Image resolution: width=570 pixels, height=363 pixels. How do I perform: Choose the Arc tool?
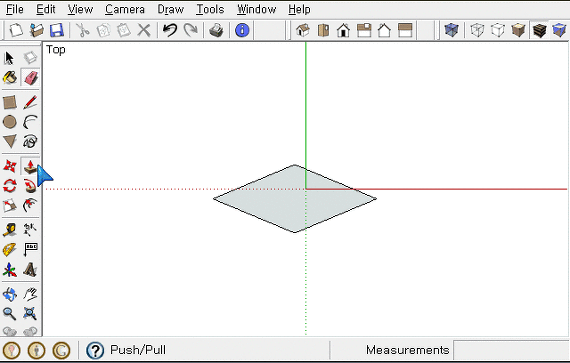pyautogui.click(x=30, y=122)
